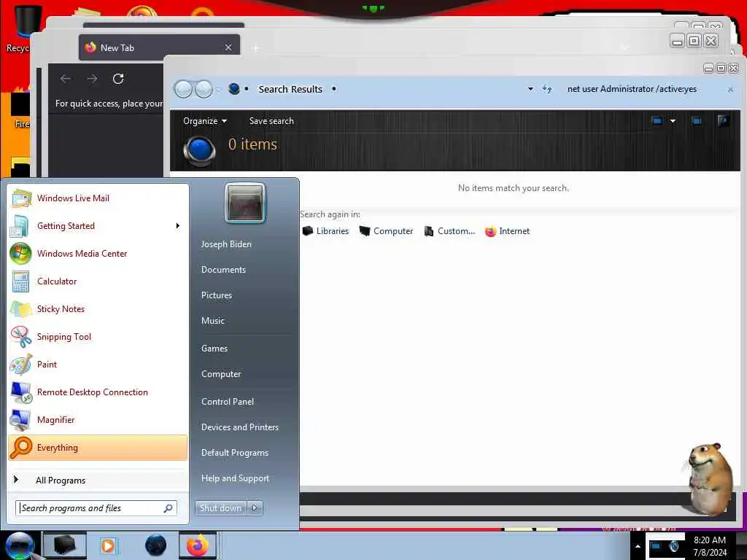
Task: Open Devices and Printers
Action: [240, 427]
